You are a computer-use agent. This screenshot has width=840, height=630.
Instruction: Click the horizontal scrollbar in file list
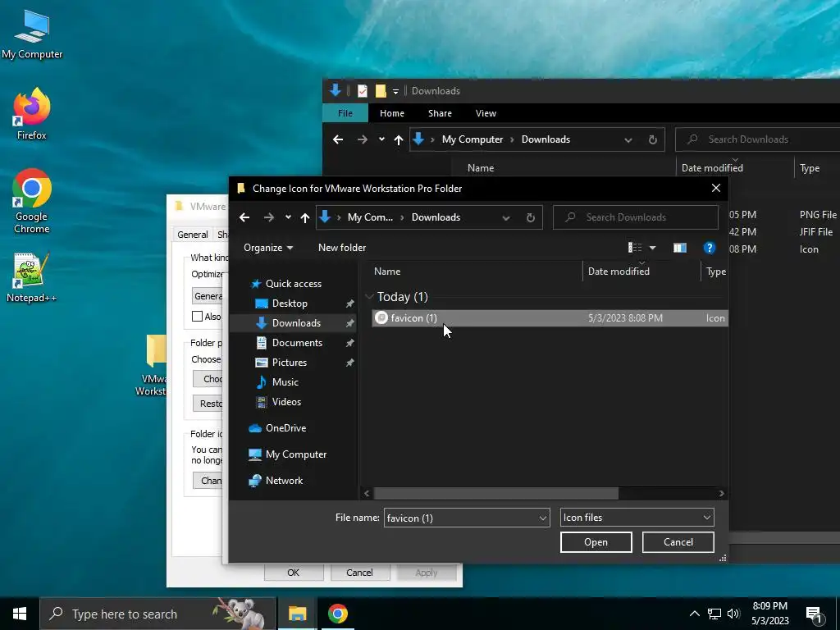tap(495, 493)
